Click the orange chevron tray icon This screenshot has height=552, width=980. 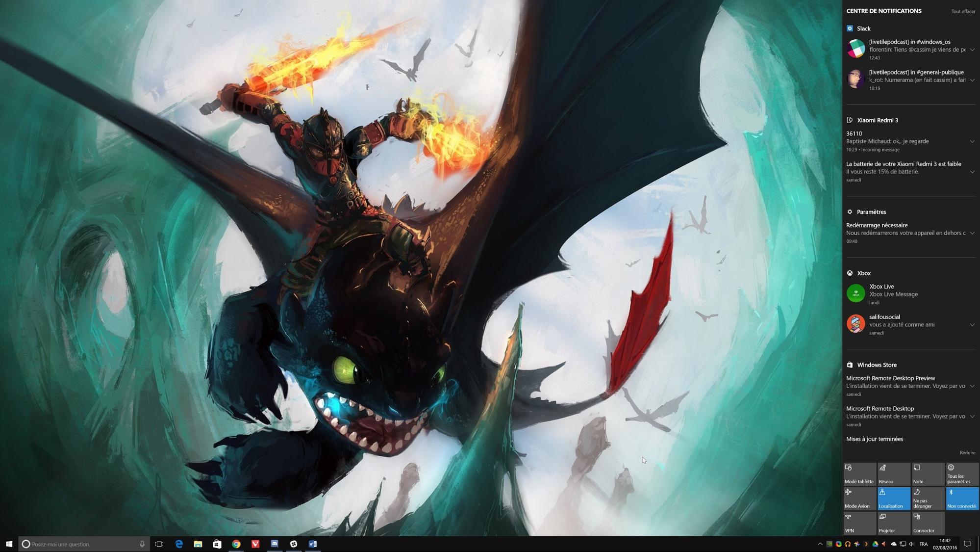point(866,544)
